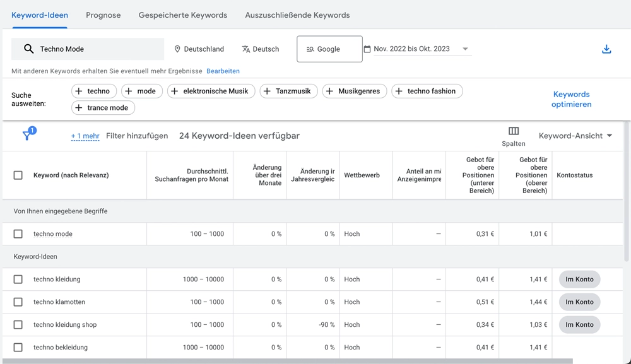Sort by Wettbewerb column header
This screenshot has width=631, height=364.
tap(362, 175)
